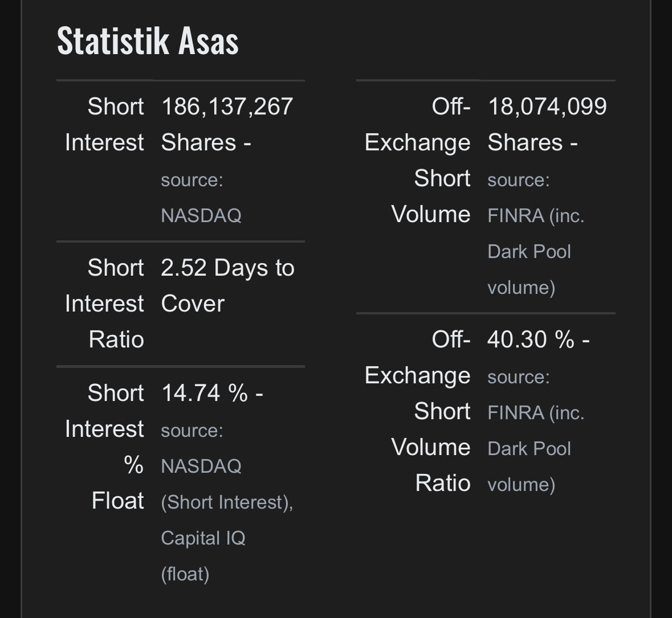
Task: Select the Short Interest label
Action: click(x=104, y=124)
